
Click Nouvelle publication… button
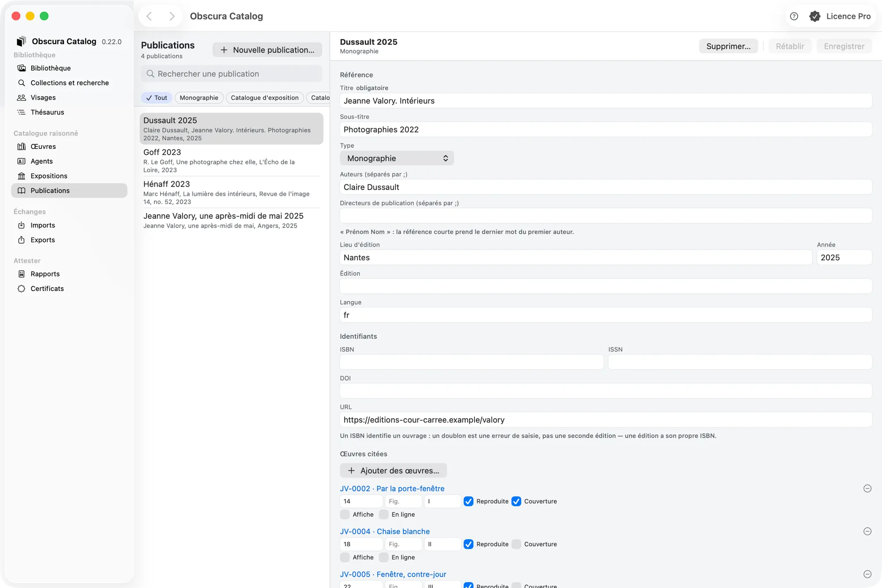click(267, 50)
